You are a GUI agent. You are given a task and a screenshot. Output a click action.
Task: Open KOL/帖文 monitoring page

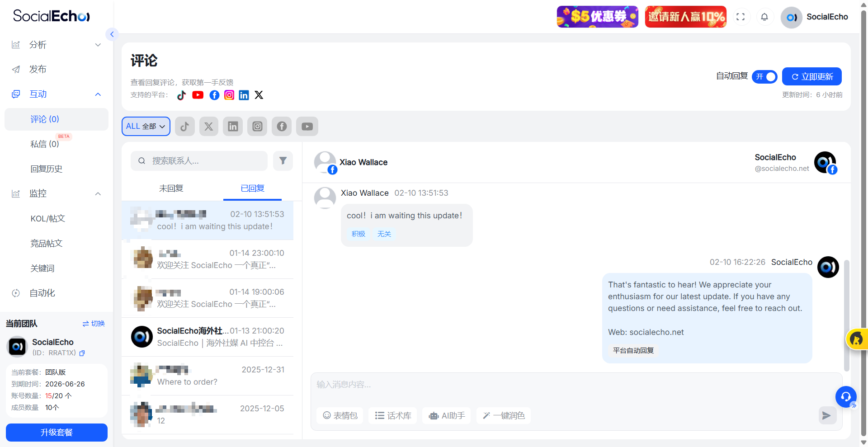[57, 218]
